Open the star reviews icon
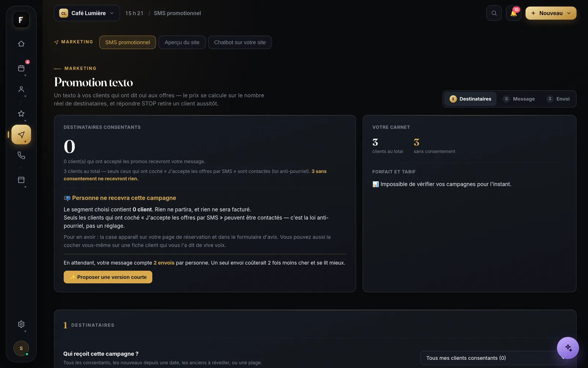588x368 pixels. tap(21, 114)
